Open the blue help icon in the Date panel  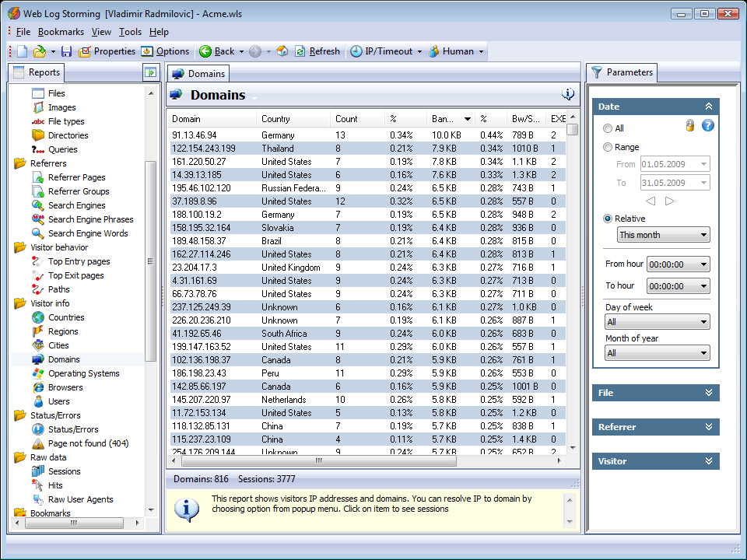(x=708, y=125)
